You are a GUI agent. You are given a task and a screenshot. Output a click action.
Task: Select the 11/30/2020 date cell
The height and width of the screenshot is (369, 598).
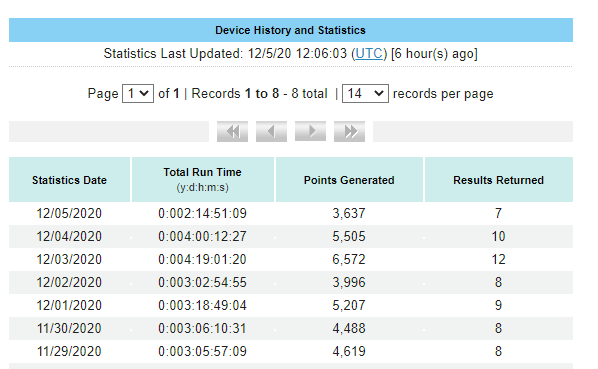(x=69, y=328)
